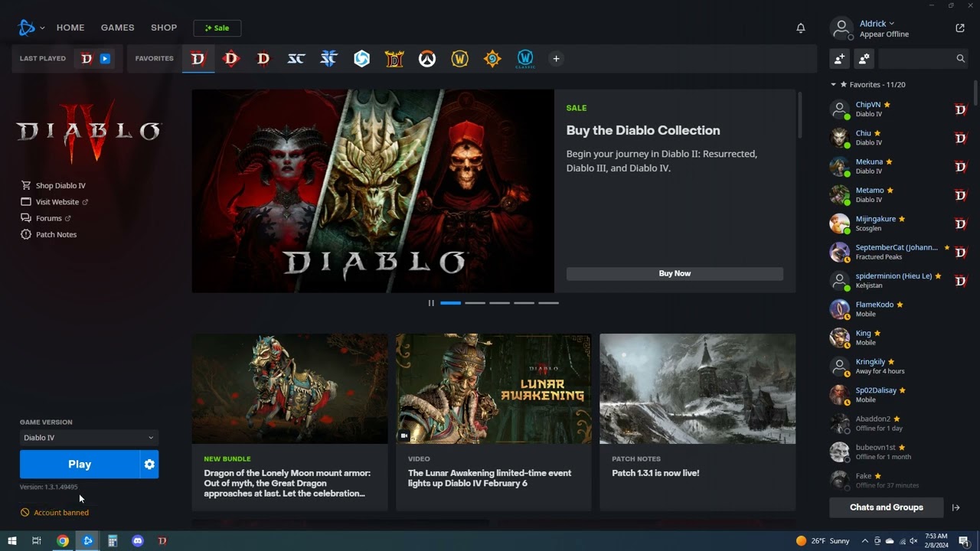The width and height of the screenshot is (980, 551).
Task: Click the Add Friend icon
Action: click(840, 58)
